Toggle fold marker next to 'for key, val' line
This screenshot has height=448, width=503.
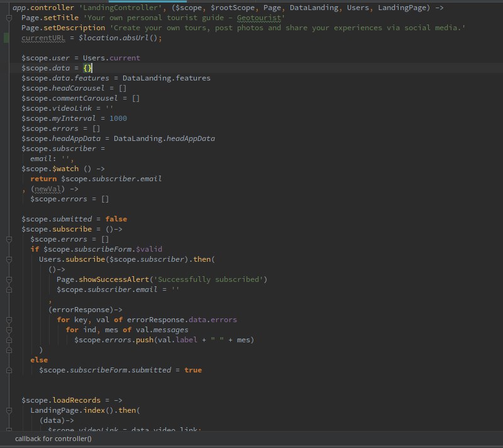pyautogui.click(x=8, y=320)
